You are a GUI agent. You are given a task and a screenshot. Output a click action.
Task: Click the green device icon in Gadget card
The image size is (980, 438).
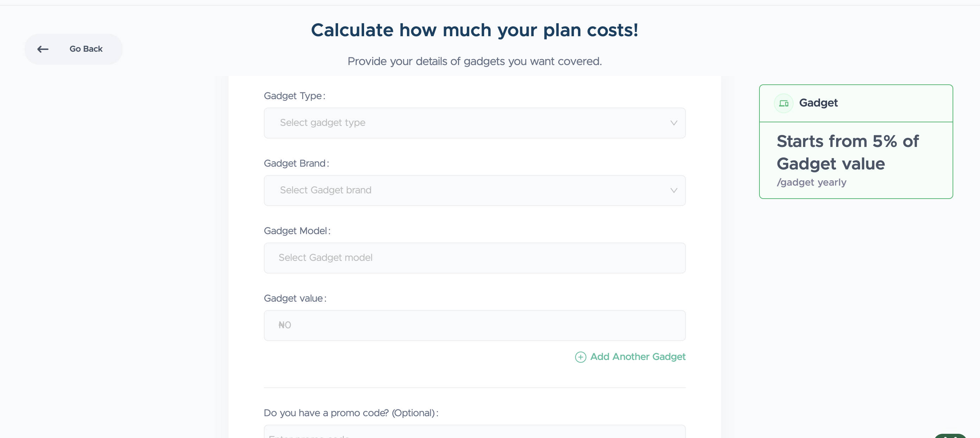point(783,103)
